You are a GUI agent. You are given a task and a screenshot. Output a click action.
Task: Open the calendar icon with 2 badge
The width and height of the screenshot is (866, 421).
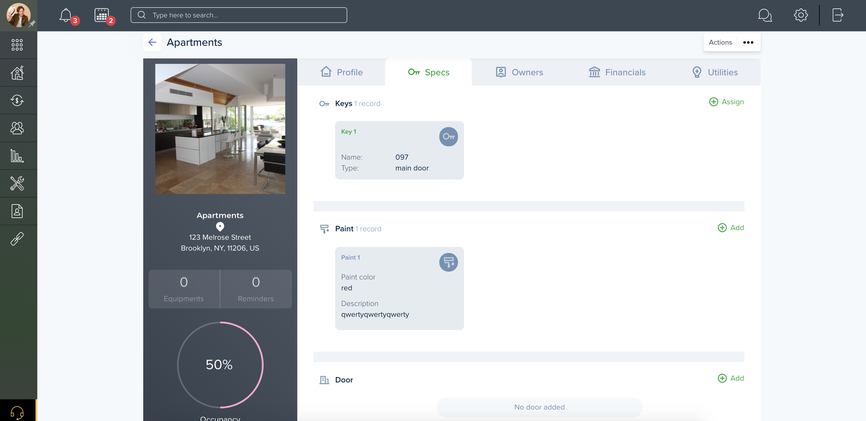tap(102, 15)
